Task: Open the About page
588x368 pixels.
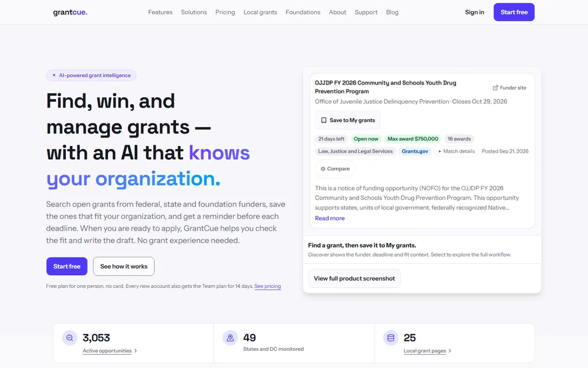Action: pyautogui.click(x=337, y=12)
